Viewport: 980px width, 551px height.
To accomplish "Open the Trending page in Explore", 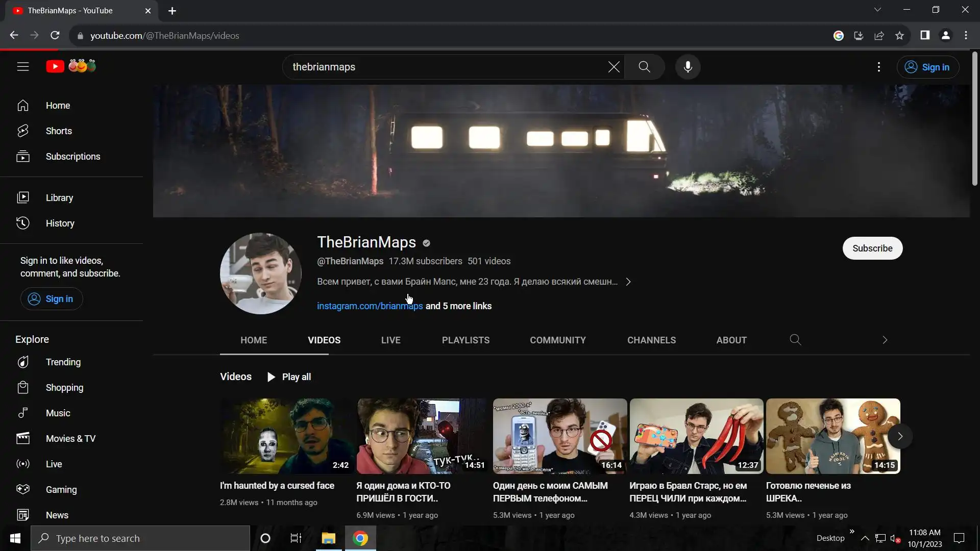I will [x=63, y=362].
